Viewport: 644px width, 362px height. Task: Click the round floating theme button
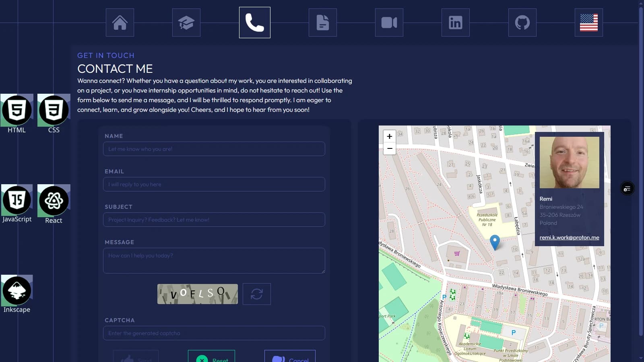627,189
